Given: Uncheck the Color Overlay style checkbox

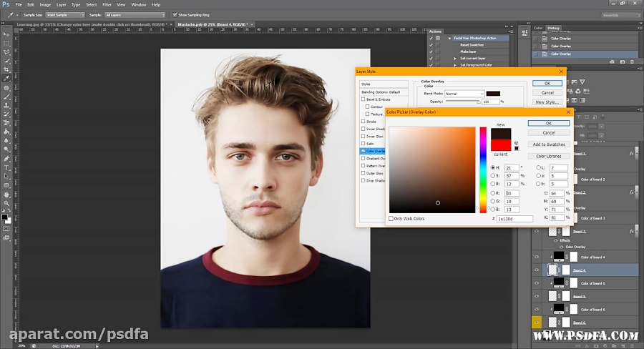Looking at the screenshot, I should (x=363, y=151).
